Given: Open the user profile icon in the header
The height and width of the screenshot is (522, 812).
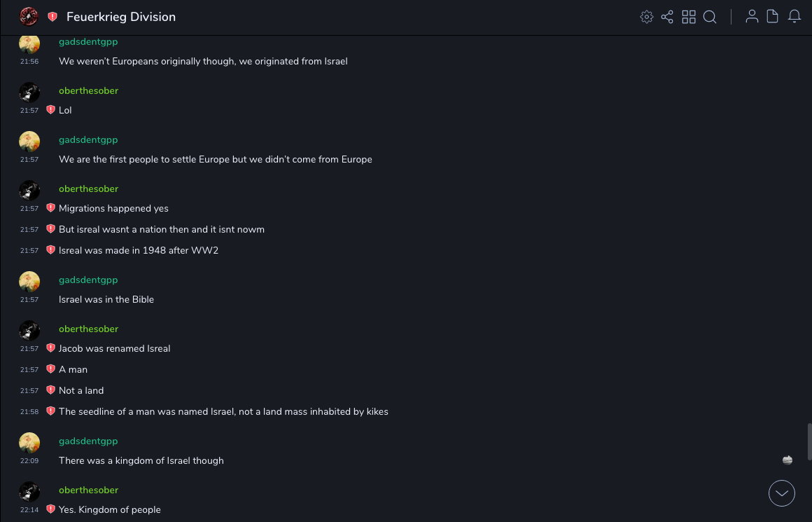Looking at the screenshot, I should [x=752, y=17].
